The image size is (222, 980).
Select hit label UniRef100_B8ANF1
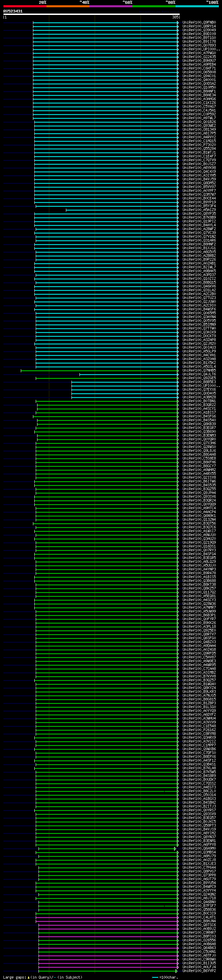[x=199, y=91]
